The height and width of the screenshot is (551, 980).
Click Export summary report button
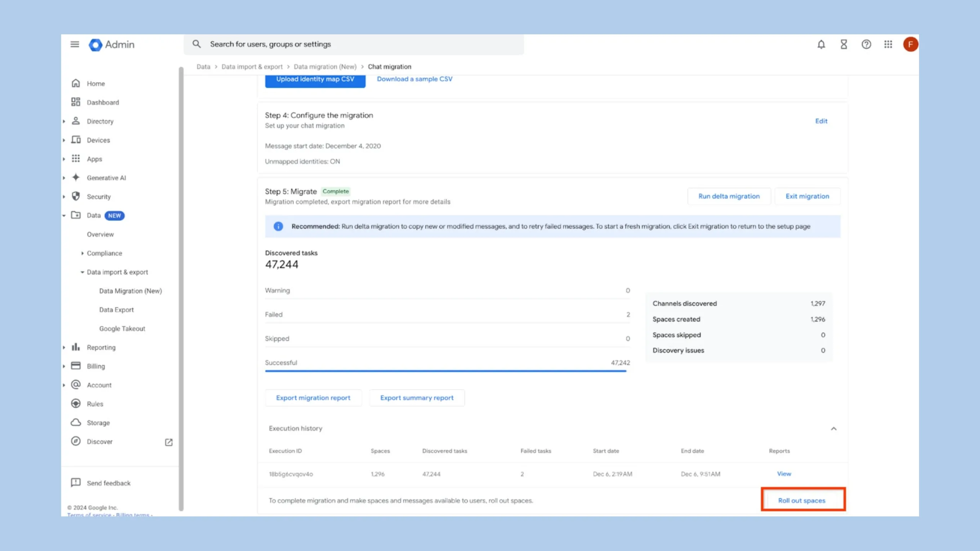coord(417,398)
